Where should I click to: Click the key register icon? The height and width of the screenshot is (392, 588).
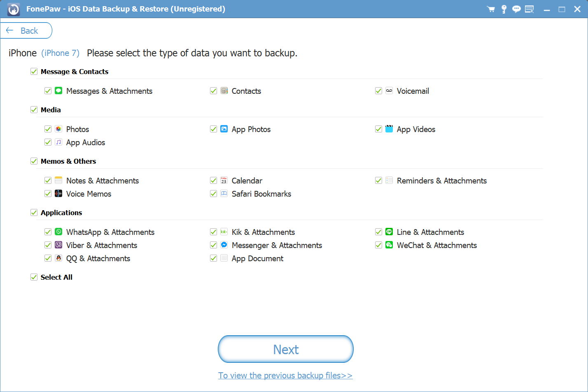[x=504, y=9]
